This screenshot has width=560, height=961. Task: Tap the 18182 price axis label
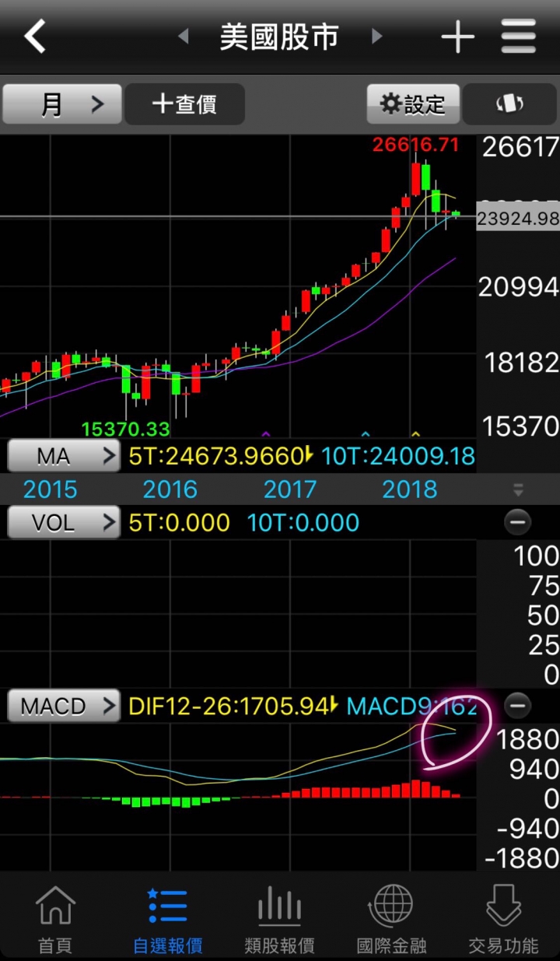522,363
